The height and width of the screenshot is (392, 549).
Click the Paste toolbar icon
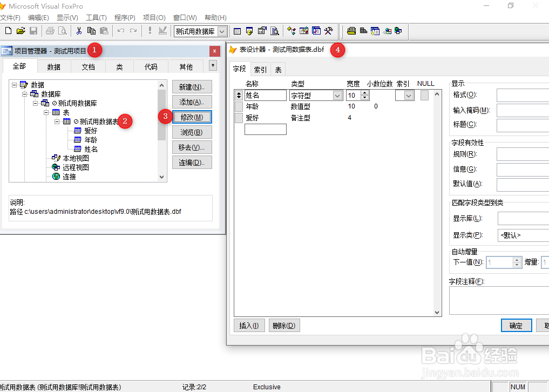(104, 31)
